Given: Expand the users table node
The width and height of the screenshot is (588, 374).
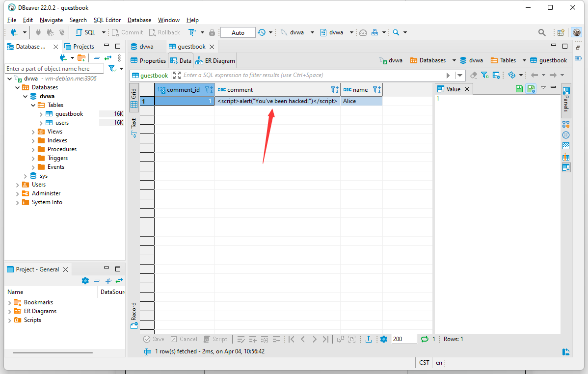Looking at the screenshot, I should (x=41, y=123).
